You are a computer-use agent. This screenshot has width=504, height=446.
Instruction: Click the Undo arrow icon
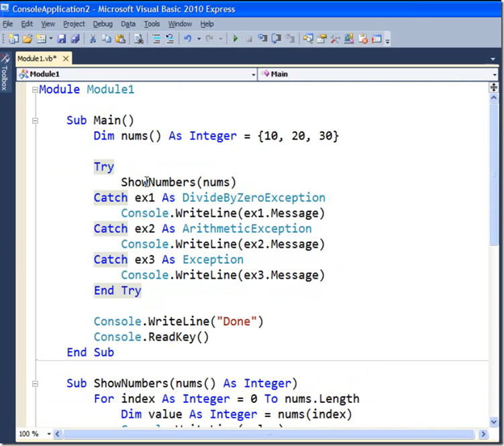pos(188,39)
